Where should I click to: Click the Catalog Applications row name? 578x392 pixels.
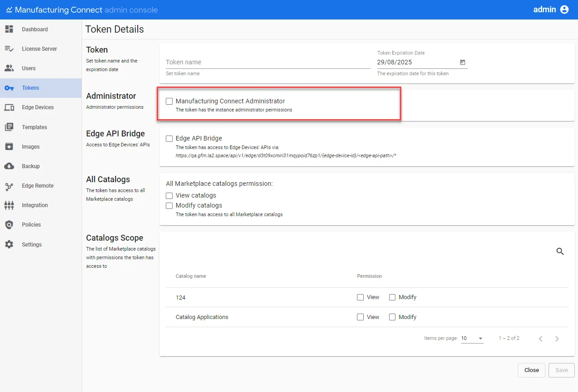[202, 317]
